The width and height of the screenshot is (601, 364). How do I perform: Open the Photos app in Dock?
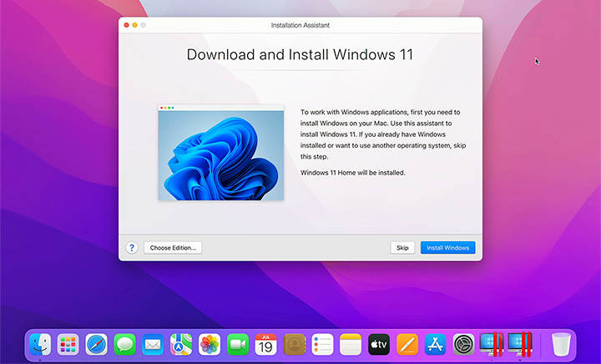tap(210, 345)
